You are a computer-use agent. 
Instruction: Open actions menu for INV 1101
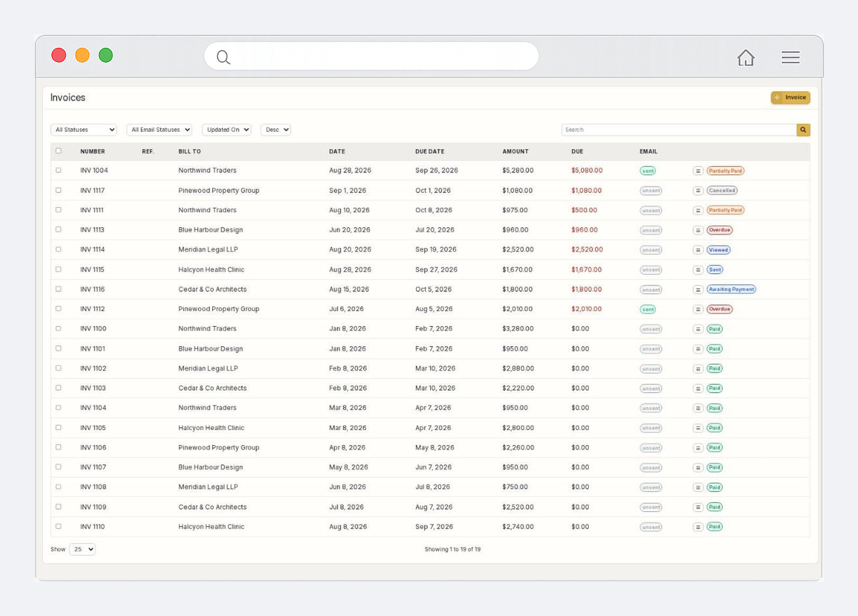[x=698, y=349]
